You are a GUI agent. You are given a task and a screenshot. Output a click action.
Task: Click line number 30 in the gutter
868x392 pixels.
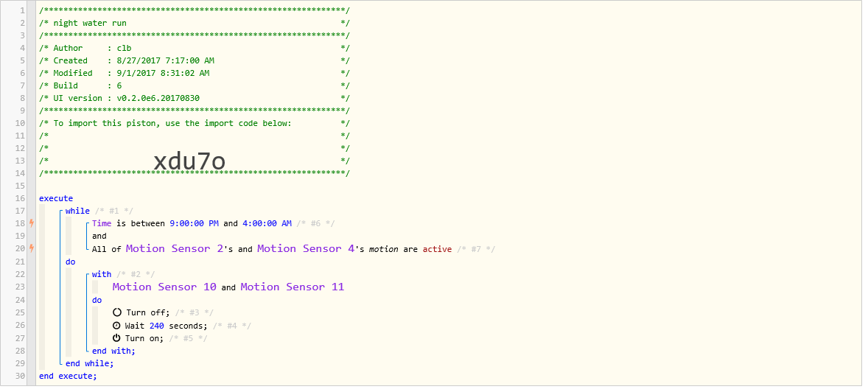point(21,376)
